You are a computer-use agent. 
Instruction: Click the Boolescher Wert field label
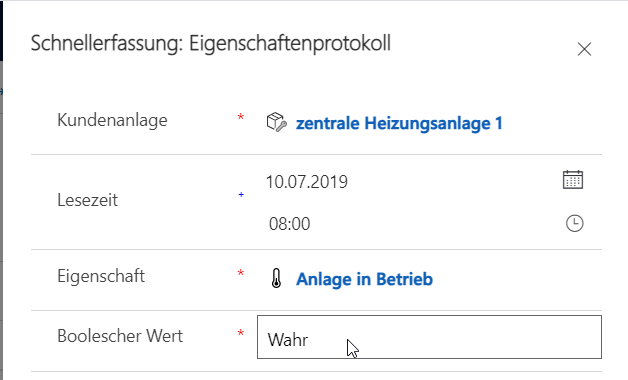click(120, 336)
